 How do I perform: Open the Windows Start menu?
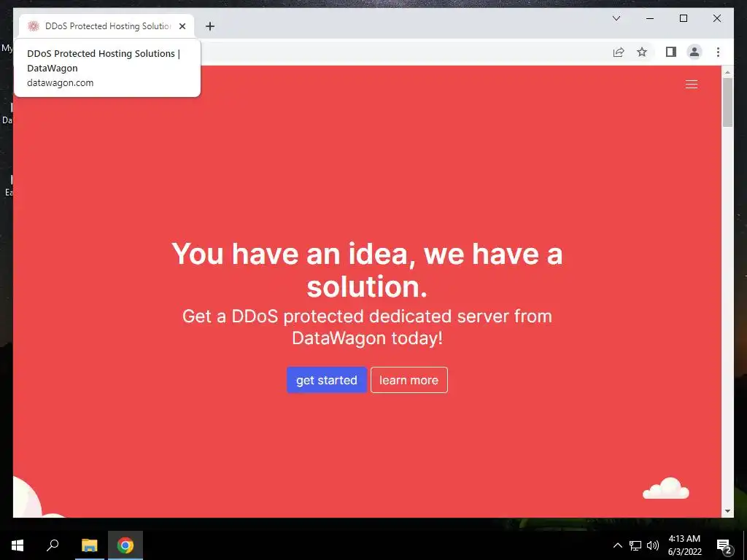(18, 545)
